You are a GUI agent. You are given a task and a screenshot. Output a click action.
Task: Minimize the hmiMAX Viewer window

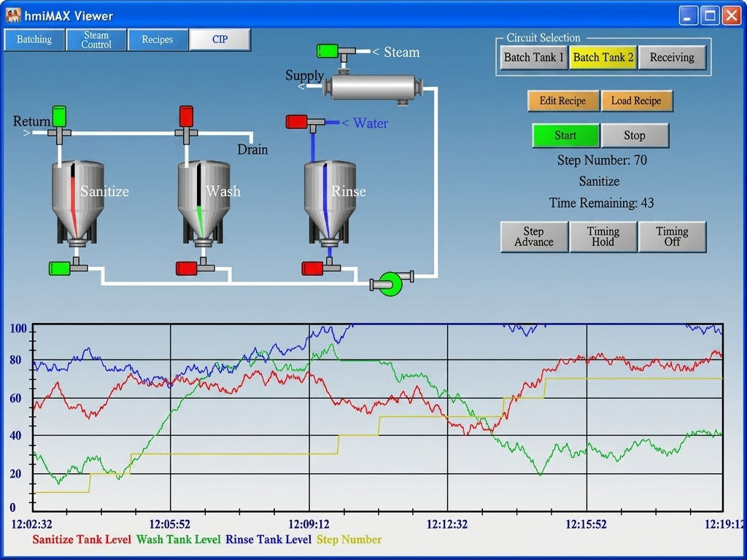pyautogui.click(x=687, y=16)
